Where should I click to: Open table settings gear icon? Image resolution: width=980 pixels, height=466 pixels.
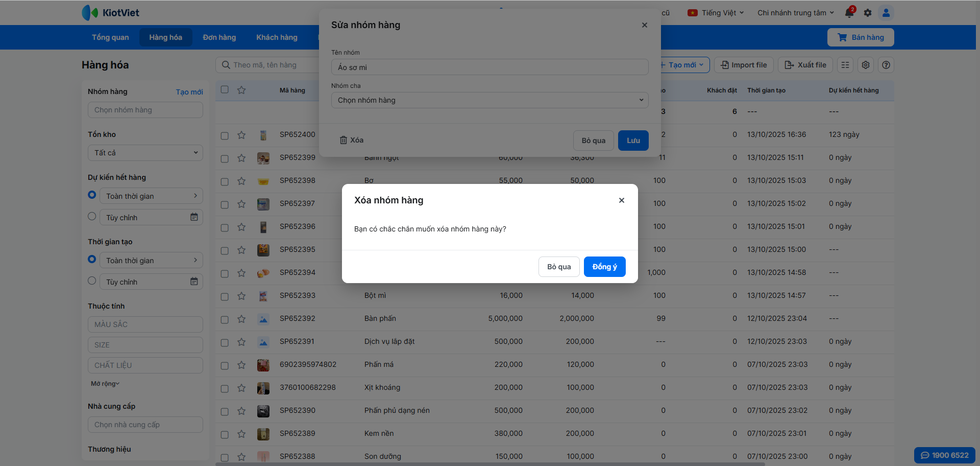[x=866, y=65]
